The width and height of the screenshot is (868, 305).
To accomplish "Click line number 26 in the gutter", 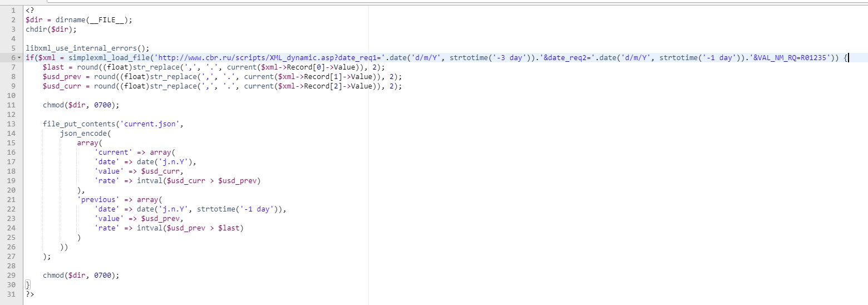I will point(11,247).
